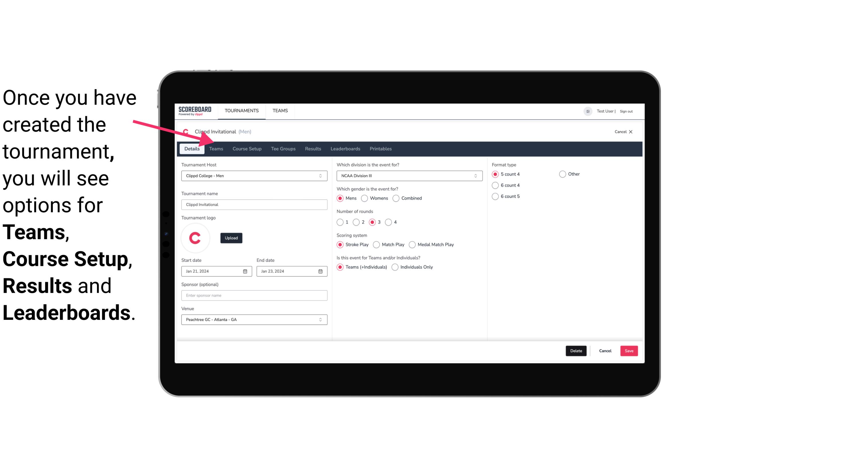Click the Tournament name input field
Viewport: 868px width, 467px height.
click(254, 204)
